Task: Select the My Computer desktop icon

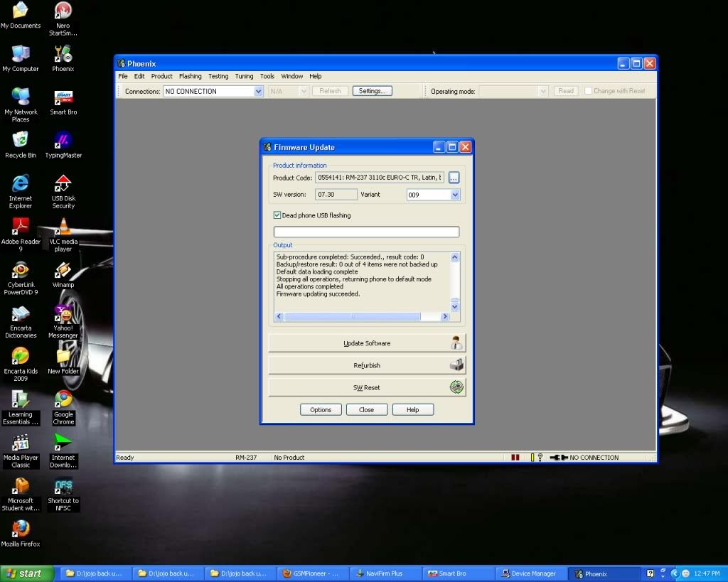Action: [21, 58]
